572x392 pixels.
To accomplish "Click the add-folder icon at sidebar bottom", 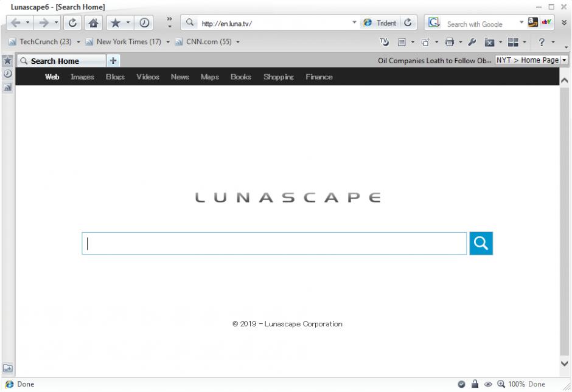I will click(8, 368).
